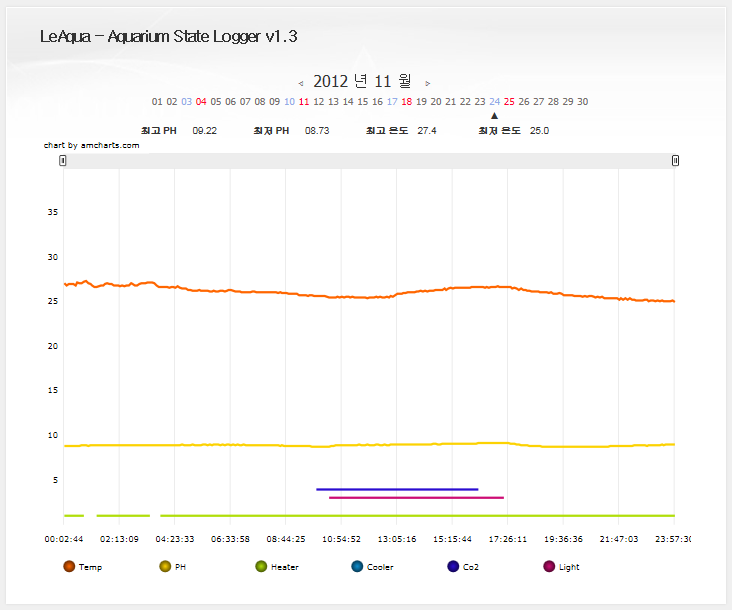Image resolution: width=732 pixels, height=610 pixels.
Task: Click the magenta Light legend icon
Action: click(549, 567)
